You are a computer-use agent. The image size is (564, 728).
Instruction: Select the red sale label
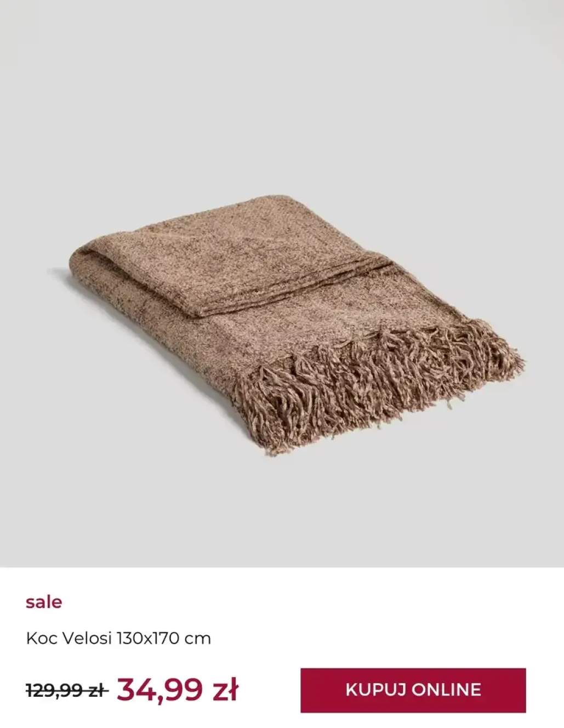click(x=44, y=602)
